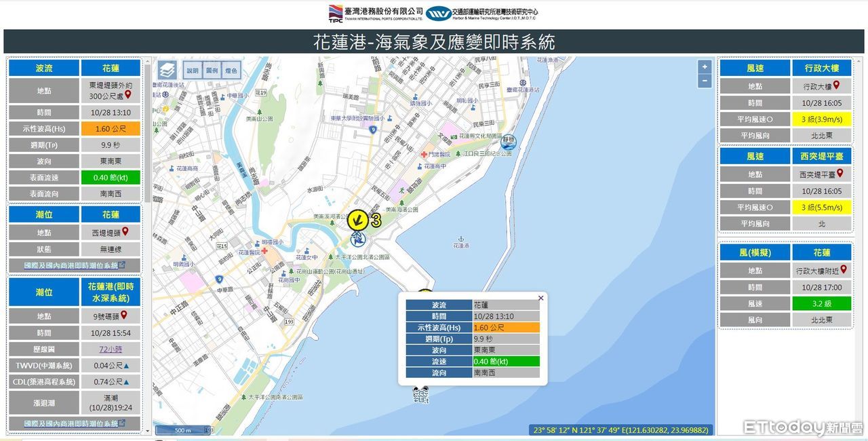Click the 說明 button on map toolbar

pos(193,71)
